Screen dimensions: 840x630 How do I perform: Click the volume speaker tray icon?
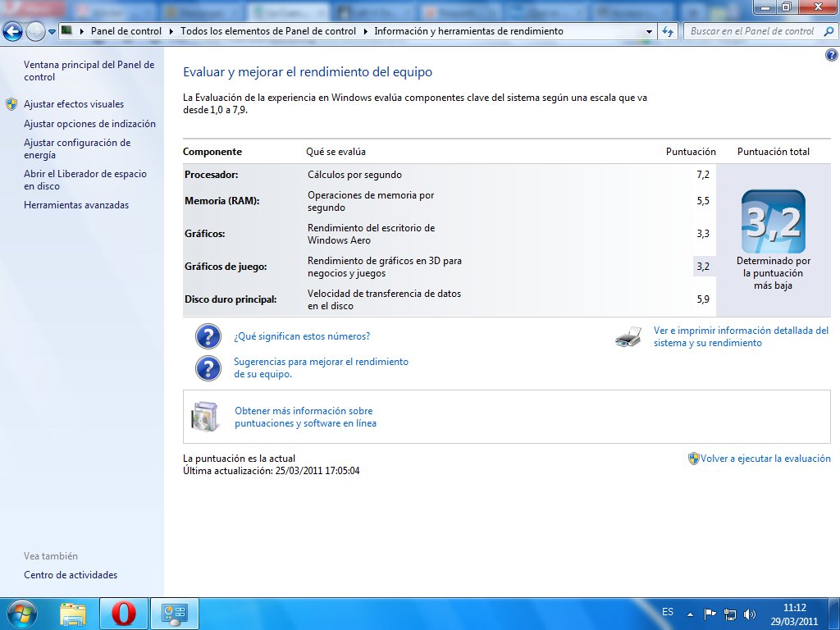[x=750, y=614]
